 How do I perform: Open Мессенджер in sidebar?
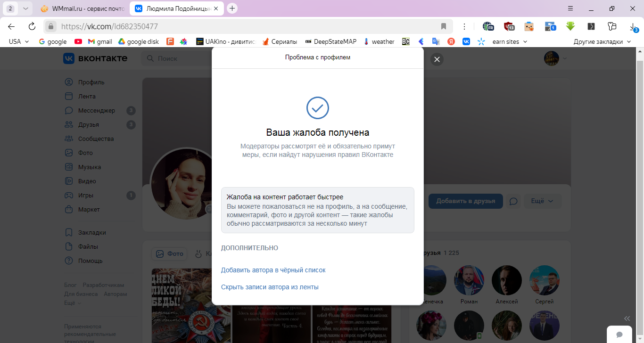click(x=96, y=110)
